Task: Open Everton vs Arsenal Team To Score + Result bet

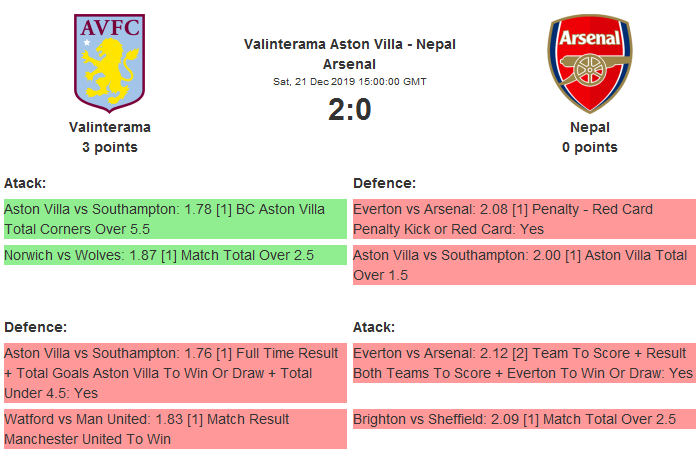Action: (523, 363)
